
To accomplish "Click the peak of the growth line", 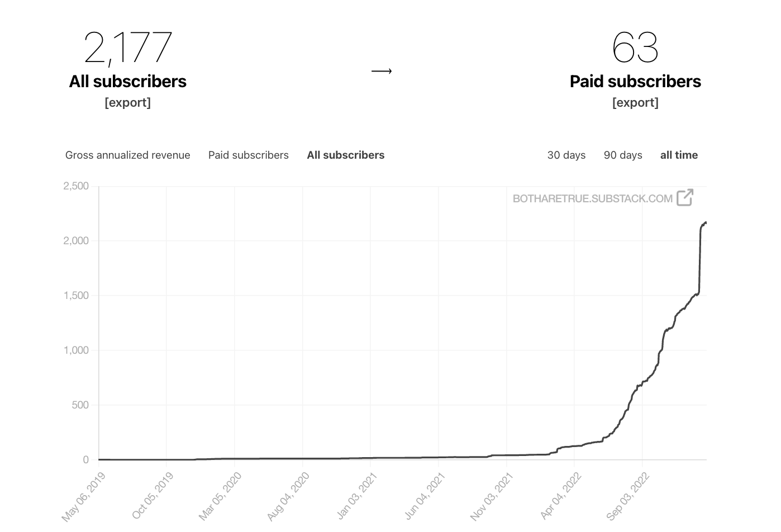I will point(705,222).
